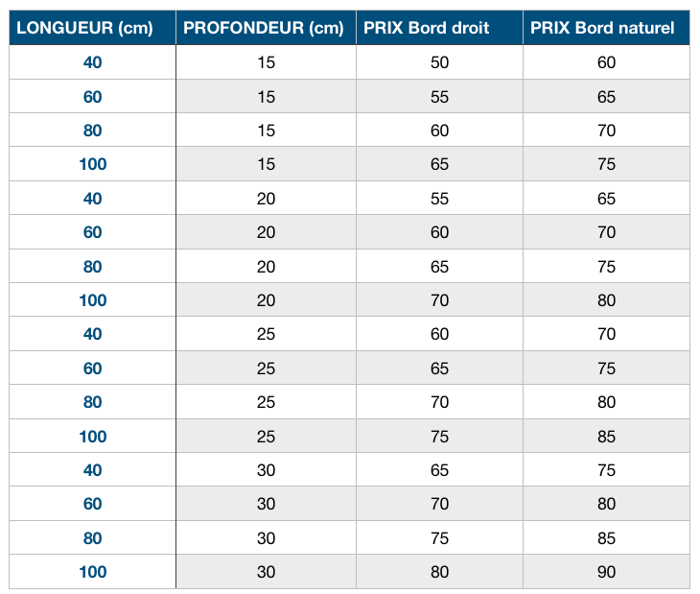Click the PRIX Bord droit header
700x594 pixels.
tap(427, 28)
